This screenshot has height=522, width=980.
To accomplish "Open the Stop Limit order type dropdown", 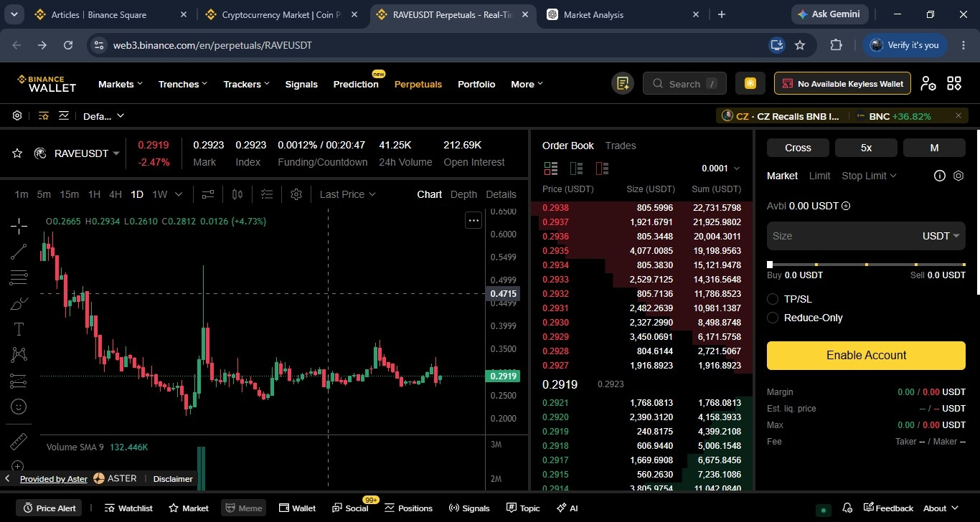I will coord(869,176).
